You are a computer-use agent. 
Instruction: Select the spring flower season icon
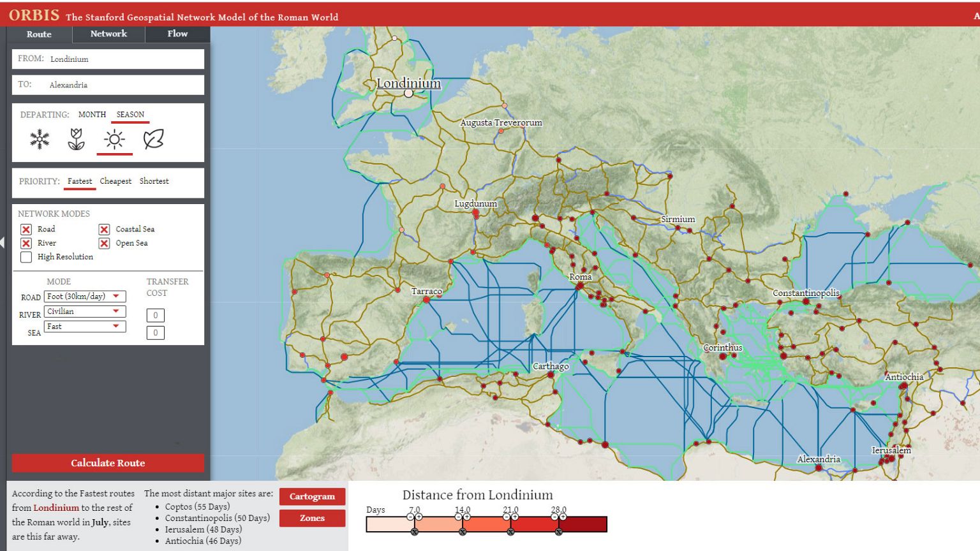(x=76, y=138)
